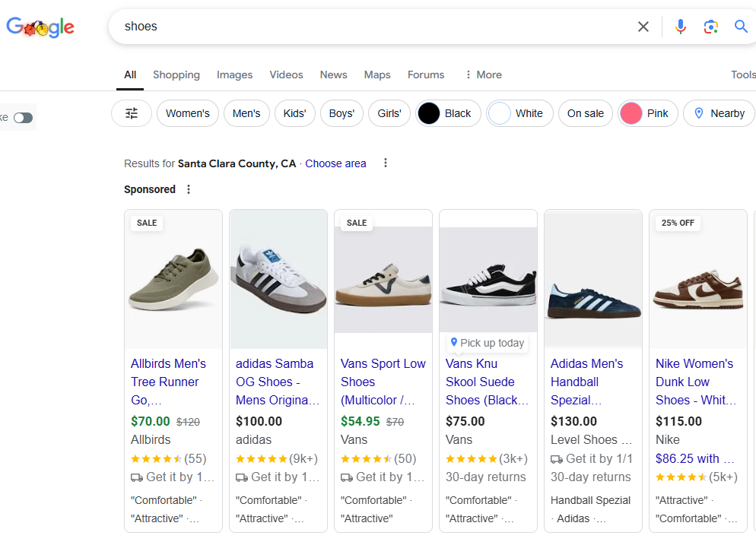Filter results by Boys'
The width and height of the screenshot is (756, 545).
341,113
